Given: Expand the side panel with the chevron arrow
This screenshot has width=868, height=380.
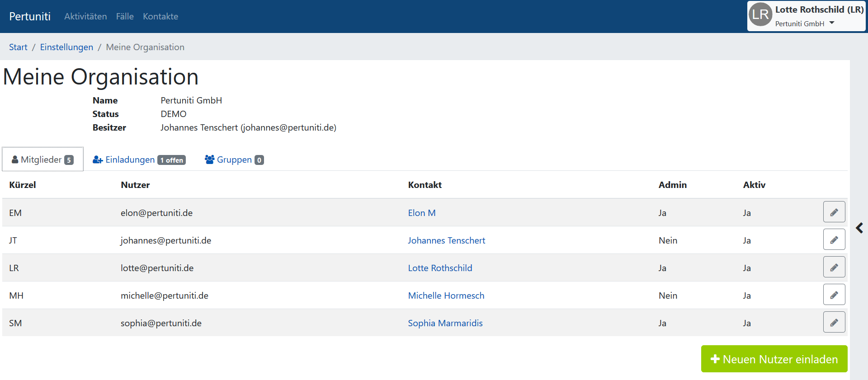Looking at the screenshot, I should tap(859, 228).
